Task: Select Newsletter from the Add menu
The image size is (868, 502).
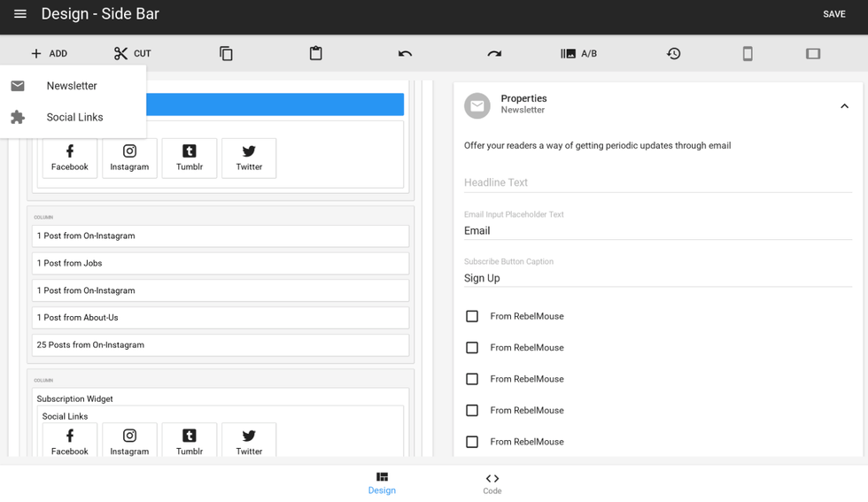Action: [71, 86]
